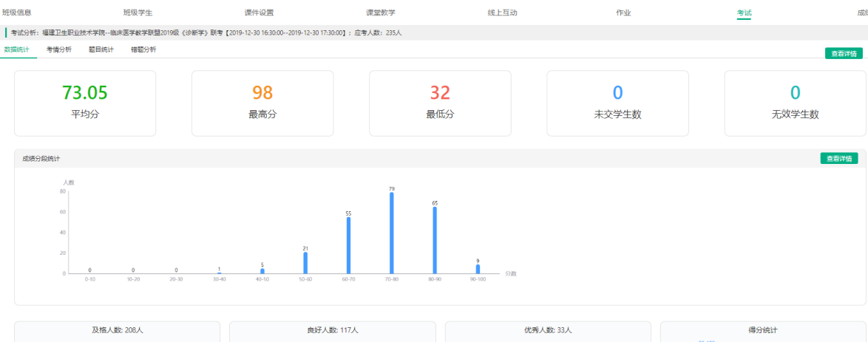This screenshot has height=342, width=868.
Task: Click the 及格人数: 208人 panel header
Action: (x=117, y=330)
